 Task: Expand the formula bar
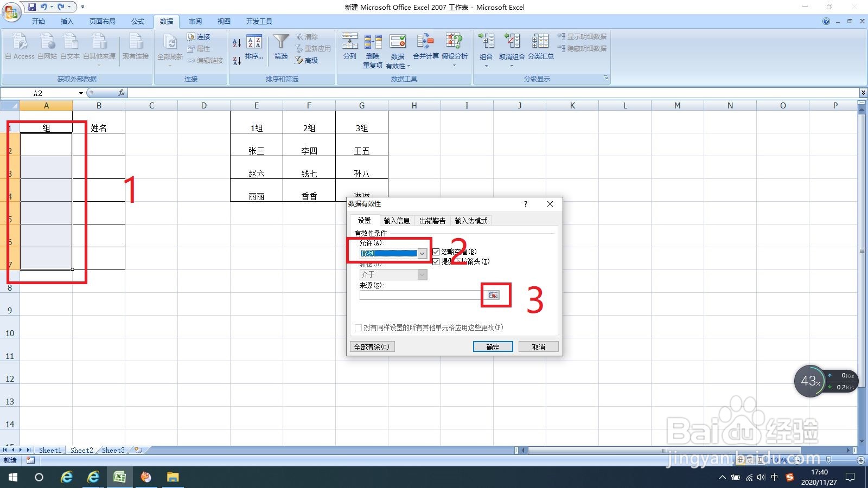tap(863, 93)
